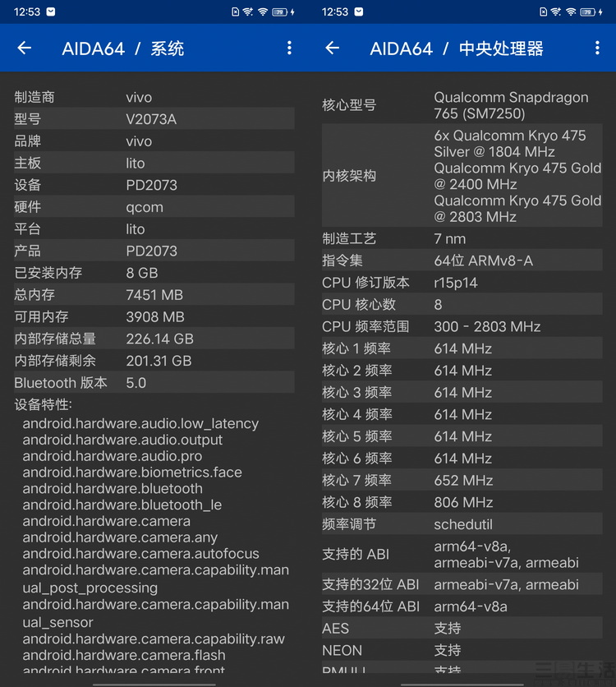The image size is (616, 687).
Task: Select the 核心 4 频率 row
Action: 462,413
